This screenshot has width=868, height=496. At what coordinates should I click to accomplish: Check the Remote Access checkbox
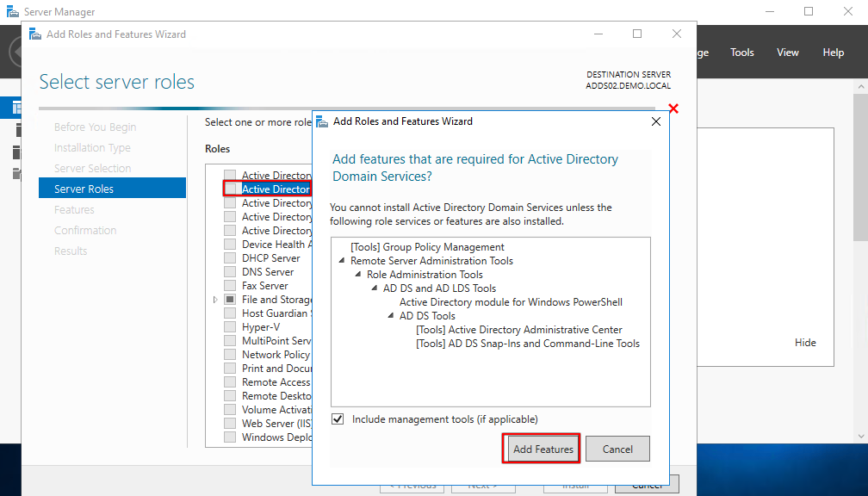(x=230, y=382)
